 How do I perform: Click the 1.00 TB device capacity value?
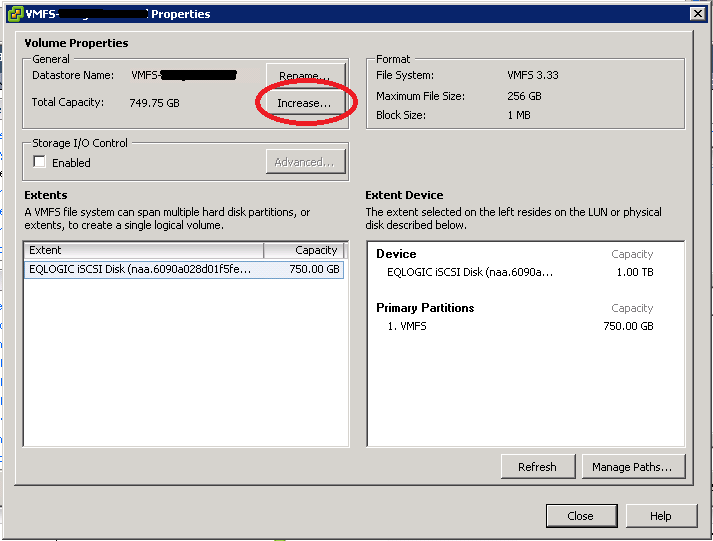[634, 272]
